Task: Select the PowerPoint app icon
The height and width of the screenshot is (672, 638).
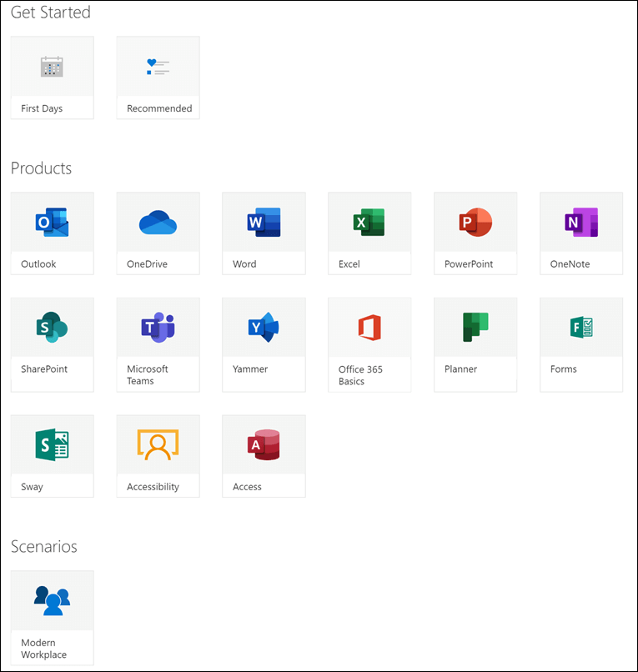Action: (x=475, y=223)
